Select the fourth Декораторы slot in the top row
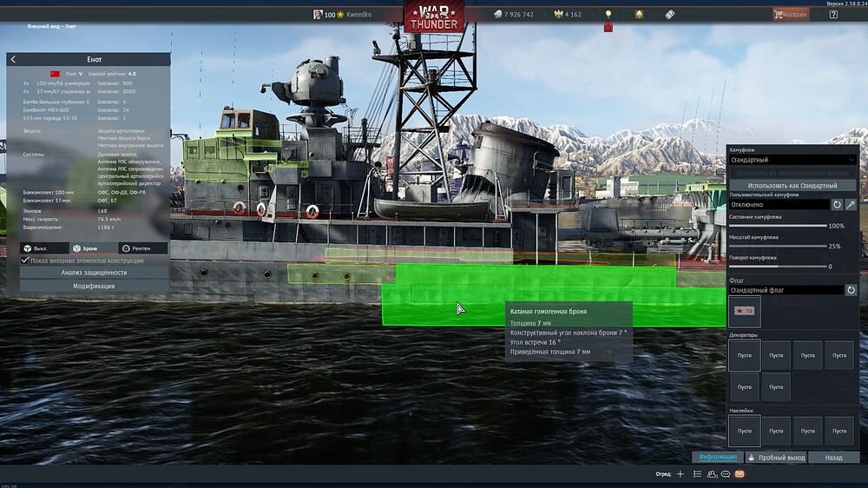 coord(839,356)
